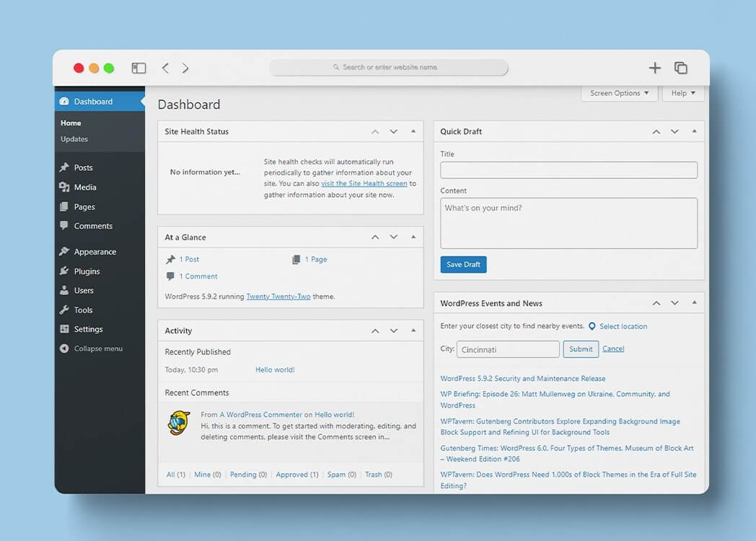The image size is (756, 541).
Task: Click the Settings icon in the sidebar
Action: (x=63, y=329)
